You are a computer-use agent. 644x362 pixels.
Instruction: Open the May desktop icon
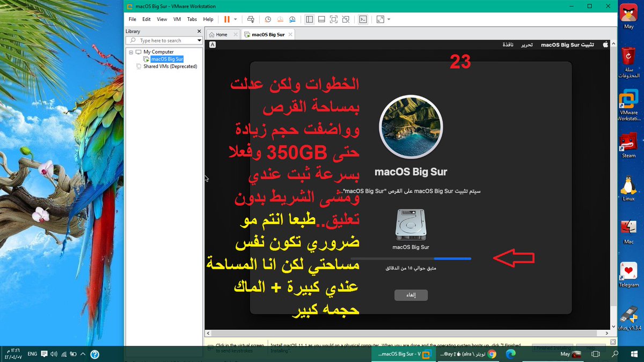pyautogui.click(x=628, y=16)
